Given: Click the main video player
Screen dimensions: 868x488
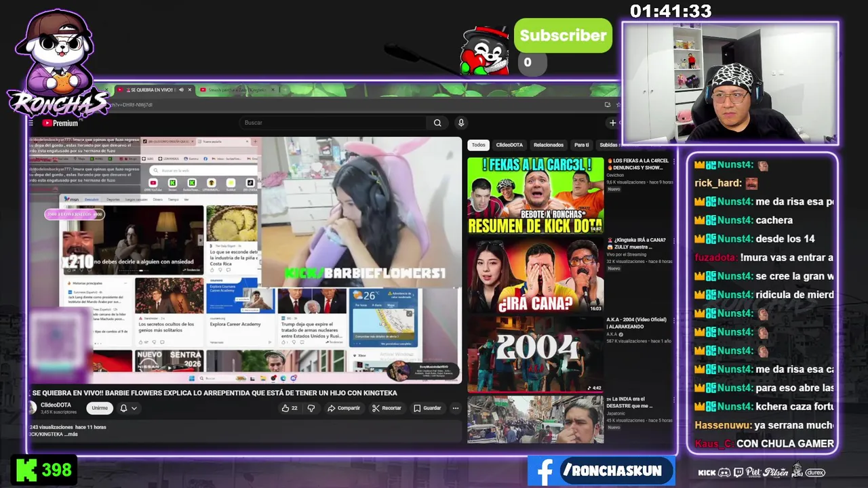Looking at the screenshot, I should 245,260.
